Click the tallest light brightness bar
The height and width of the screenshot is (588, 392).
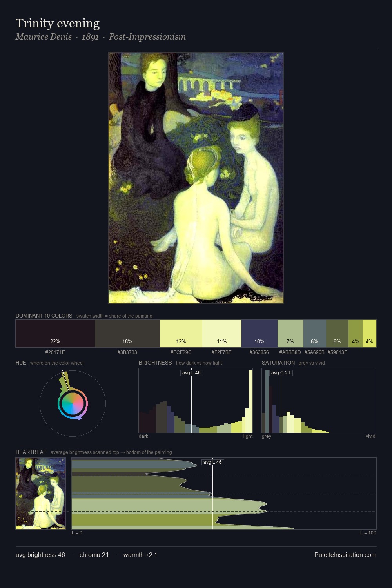point(250,401)
